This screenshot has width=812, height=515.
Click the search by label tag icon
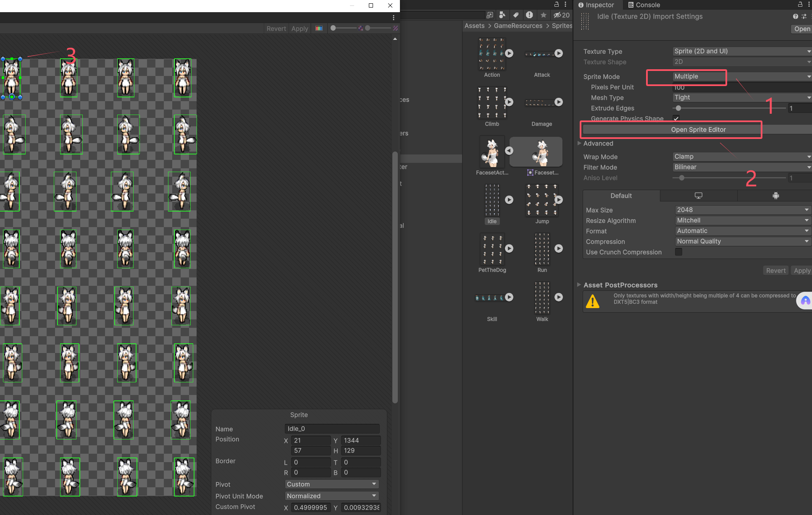coord(516,15)
